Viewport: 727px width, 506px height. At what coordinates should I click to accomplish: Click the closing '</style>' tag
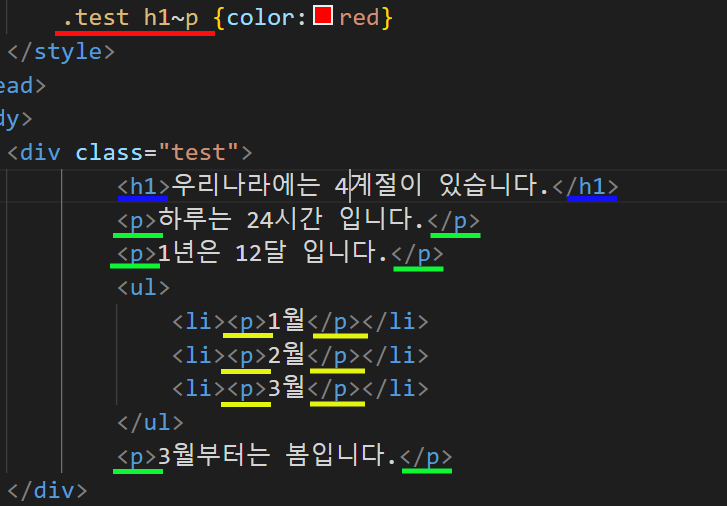61,51
